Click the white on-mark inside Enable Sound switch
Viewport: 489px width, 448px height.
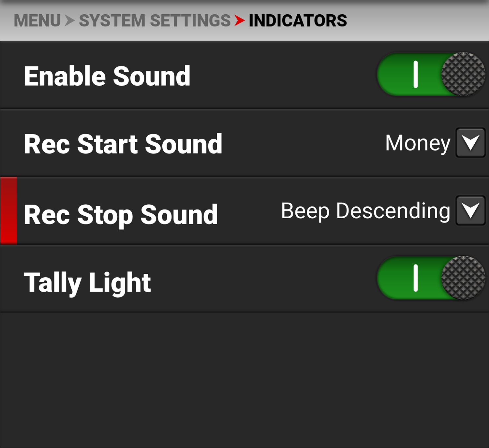click(x=415, y=75)
